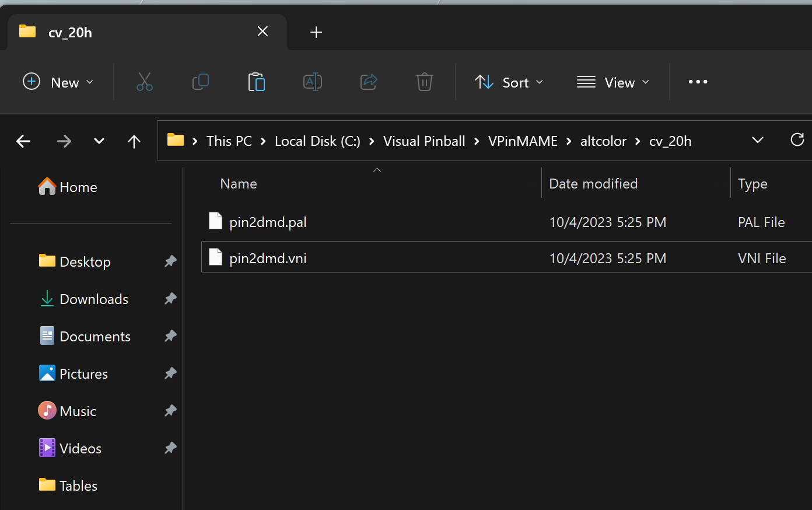Click the Share icon in toolbar
The width and height of the screenshot is (812, 510).
pos(369,82)
